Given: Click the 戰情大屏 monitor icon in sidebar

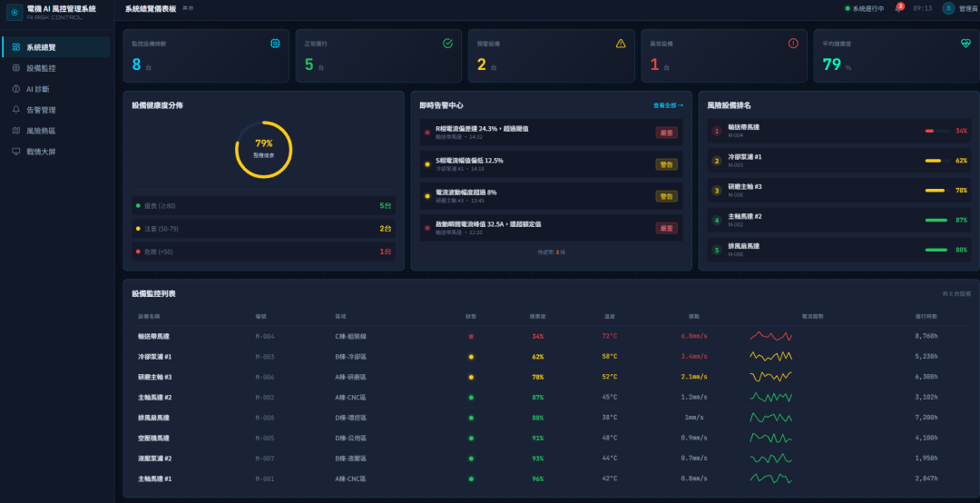Looking at the screenshot, I should tap(16, 152).
